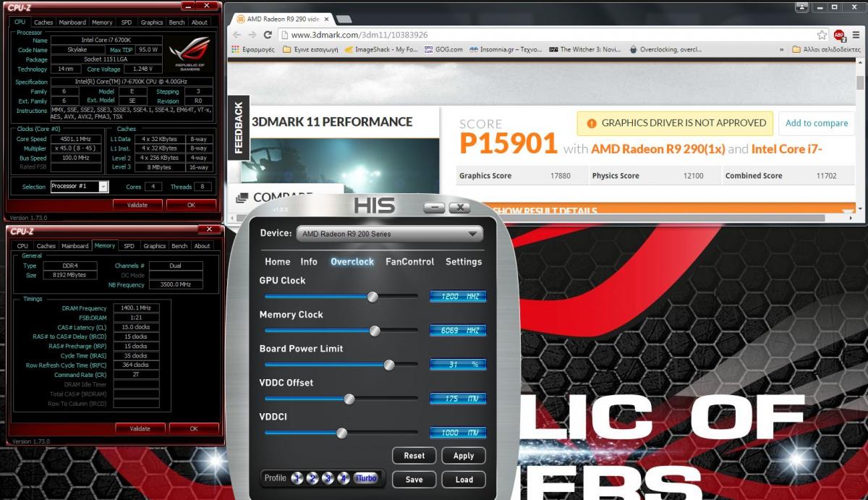Toggle the iTurbo profile button

pos(366,478)
